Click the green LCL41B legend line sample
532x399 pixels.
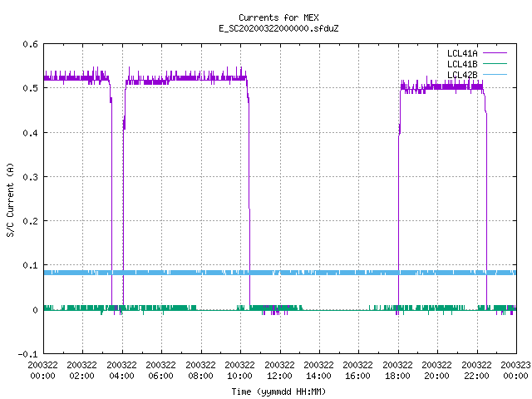click(495, 64)
